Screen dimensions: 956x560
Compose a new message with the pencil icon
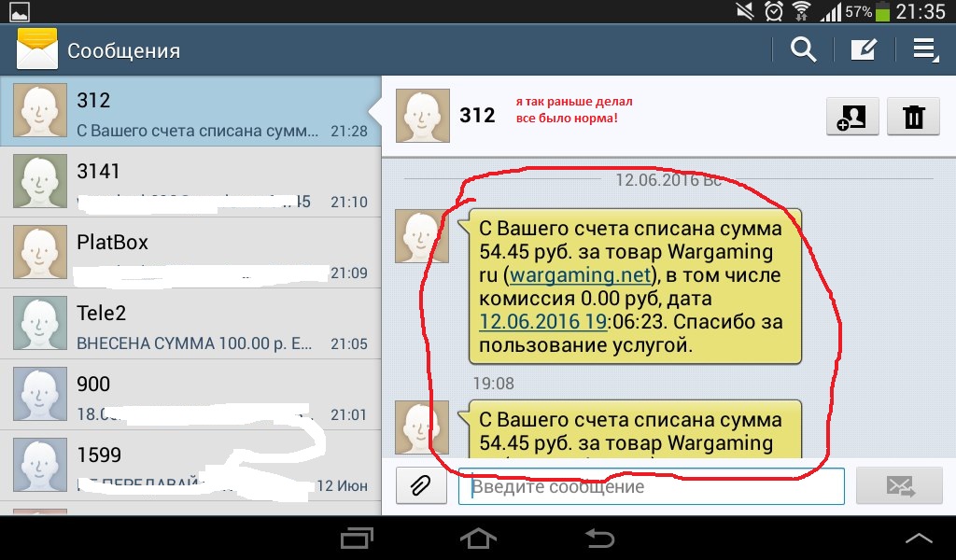[864, 49]
